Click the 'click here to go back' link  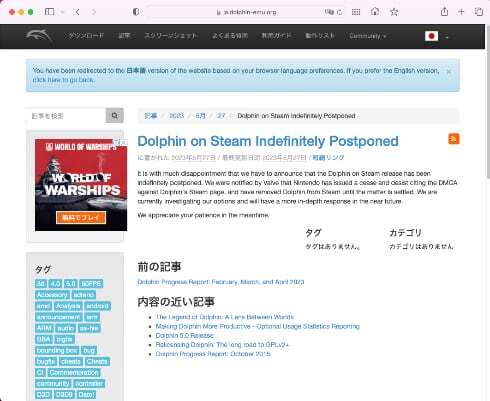click(63, 80)
